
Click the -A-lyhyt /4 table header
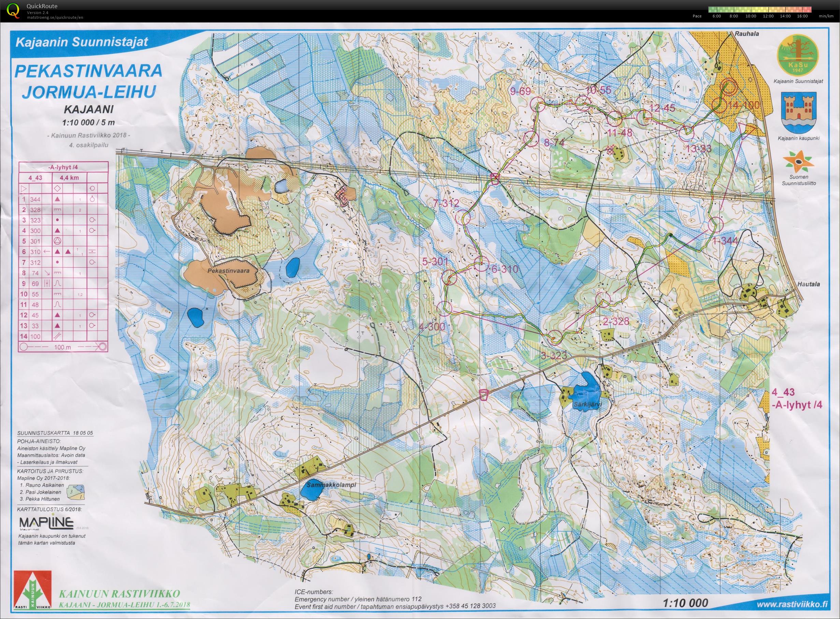point(63,167)
